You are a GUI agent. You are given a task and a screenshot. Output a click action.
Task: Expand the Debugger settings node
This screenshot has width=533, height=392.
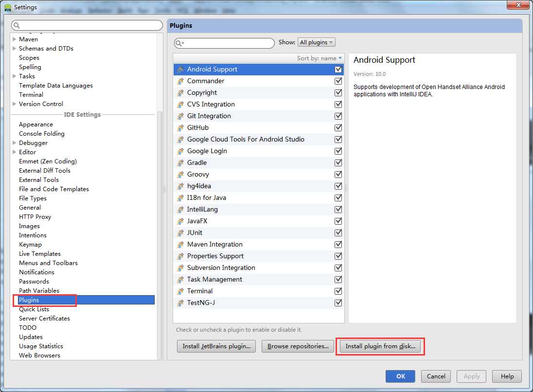[14, 143]
